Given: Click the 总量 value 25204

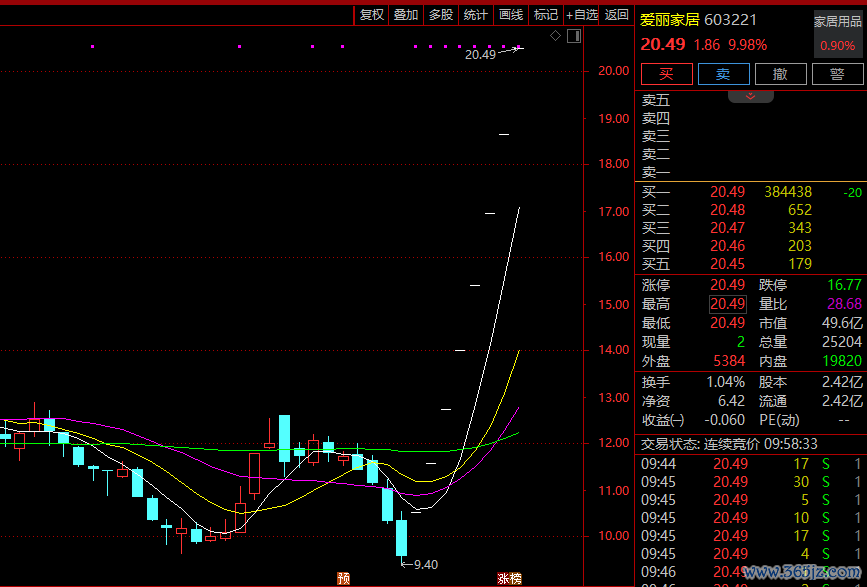Looking at the screenshot, I should coord(842,342).
